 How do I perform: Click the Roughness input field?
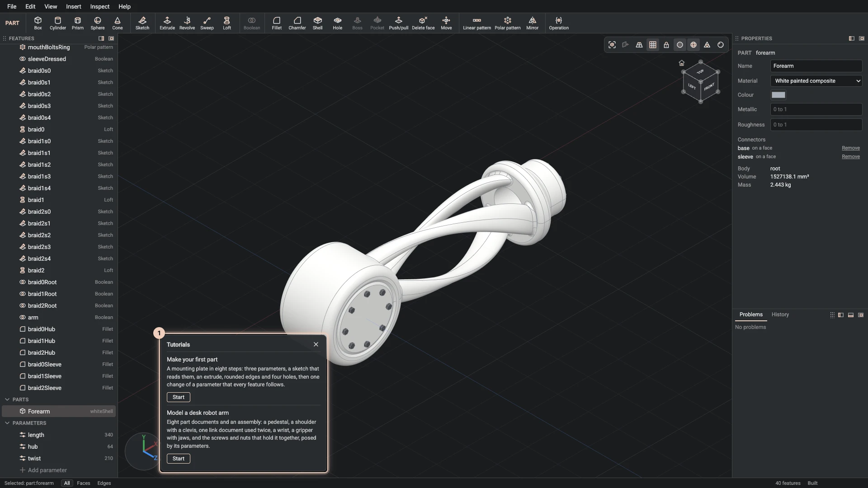(x=816, y=125)
